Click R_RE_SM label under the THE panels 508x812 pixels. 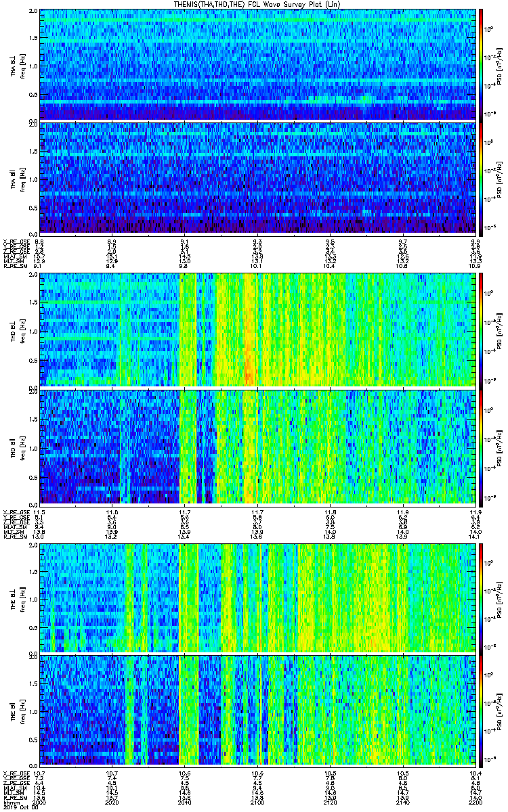[x=15, y=798]
